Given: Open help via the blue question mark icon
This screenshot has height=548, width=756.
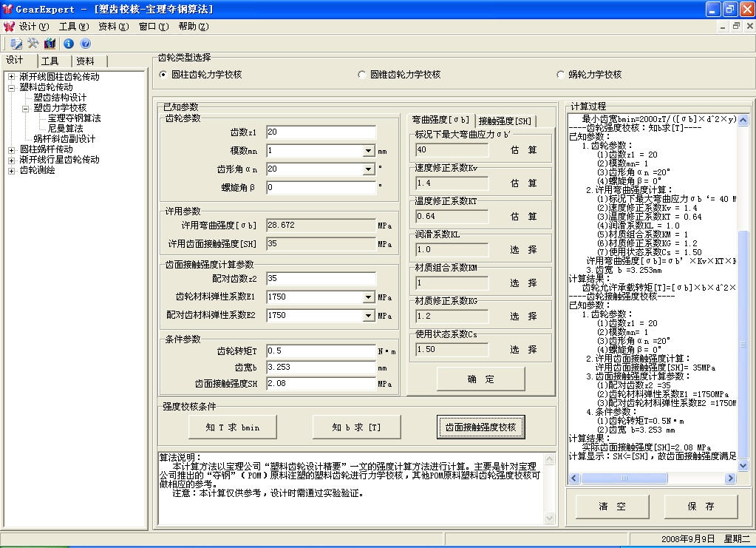Looking at the screenshot, I should click(85, 44).
